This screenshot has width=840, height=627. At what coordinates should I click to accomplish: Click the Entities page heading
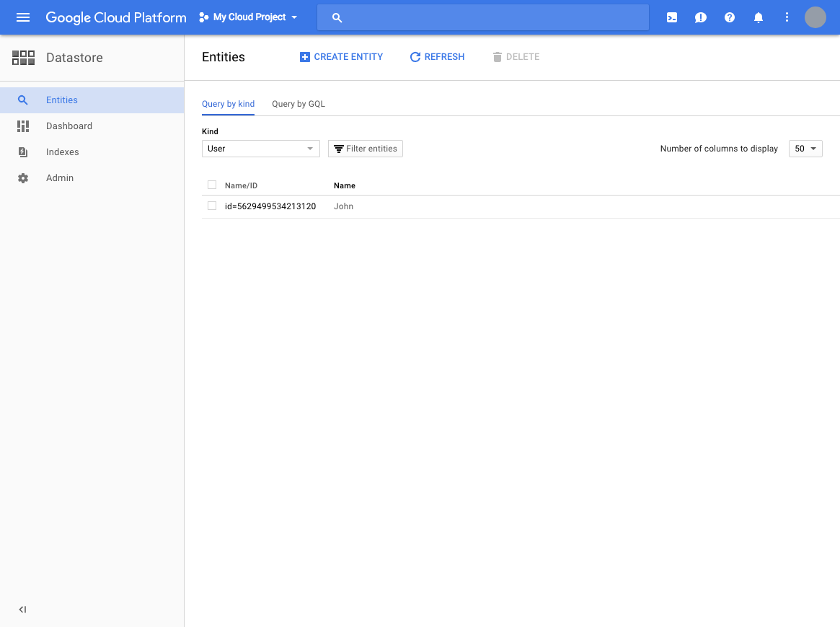[224, 57]
